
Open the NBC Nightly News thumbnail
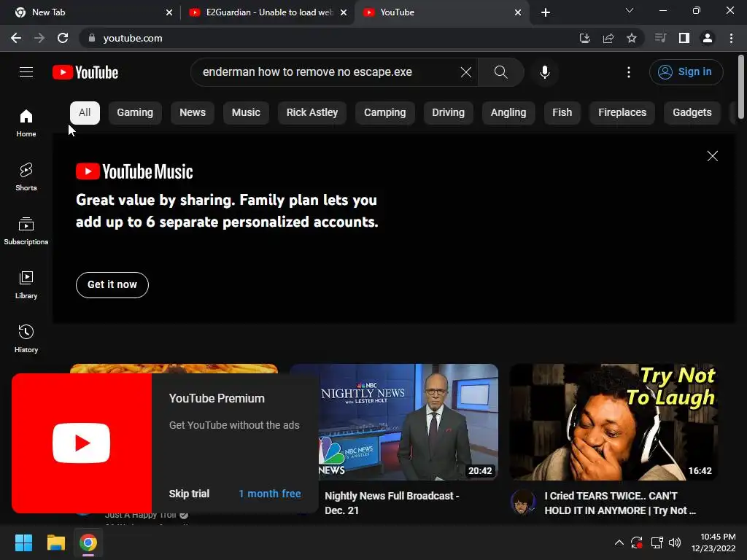tap(408, 422)
